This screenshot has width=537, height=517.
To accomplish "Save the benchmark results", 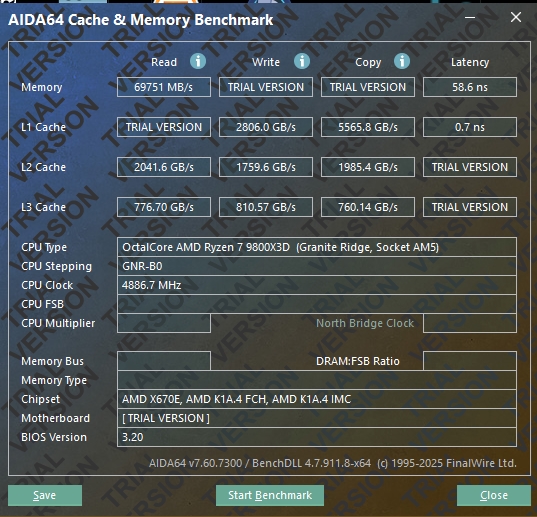I will coord(45,495).
